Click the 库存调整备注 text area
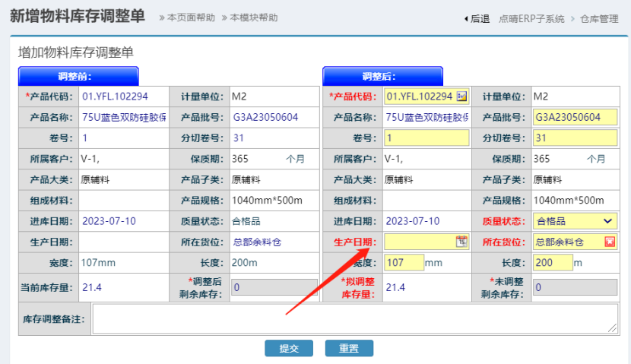The width and height of the screenshot is (631, 364). click(x=355, y=319)
